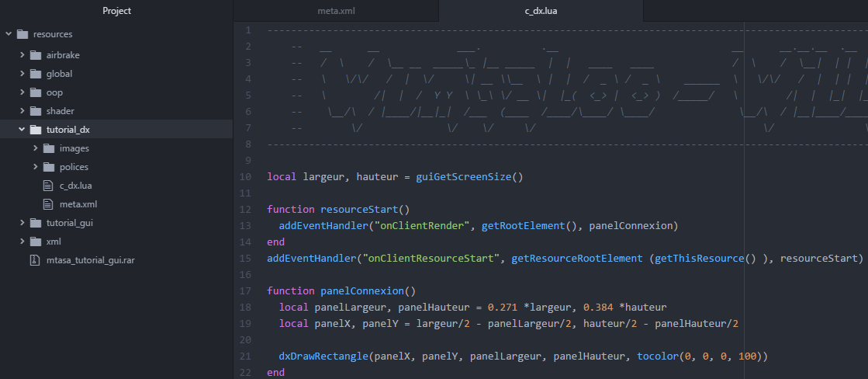
Task: Click the airbrake folder icon
Action: pos(36,55)
